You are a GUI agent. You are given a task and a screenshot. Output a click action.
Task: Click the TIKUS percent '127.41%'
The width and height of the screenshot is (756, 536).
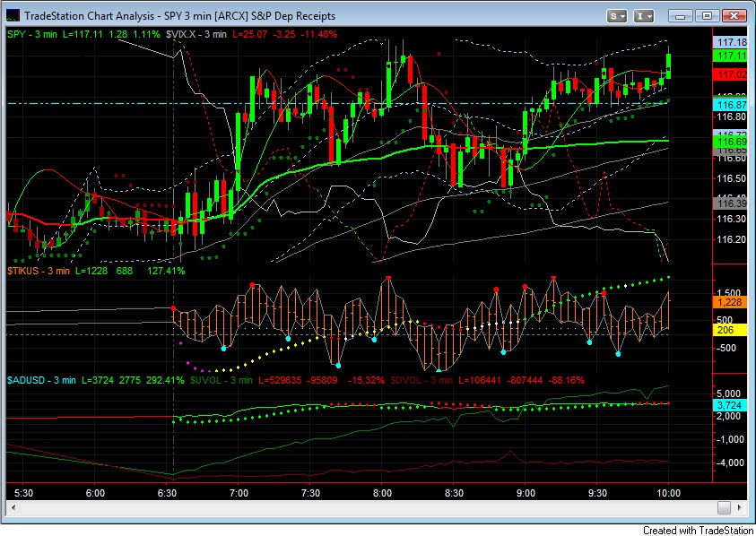pyautogui.click(x=166, y=271)
